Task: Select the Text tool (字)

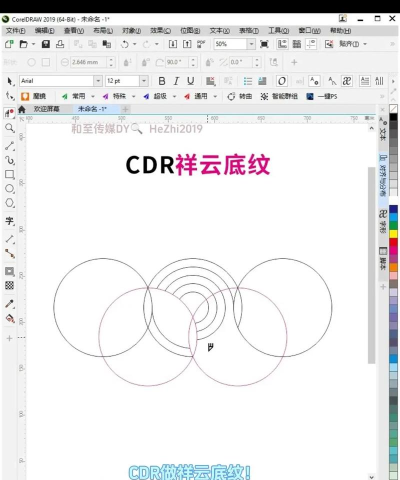Action: pos(10,221)
